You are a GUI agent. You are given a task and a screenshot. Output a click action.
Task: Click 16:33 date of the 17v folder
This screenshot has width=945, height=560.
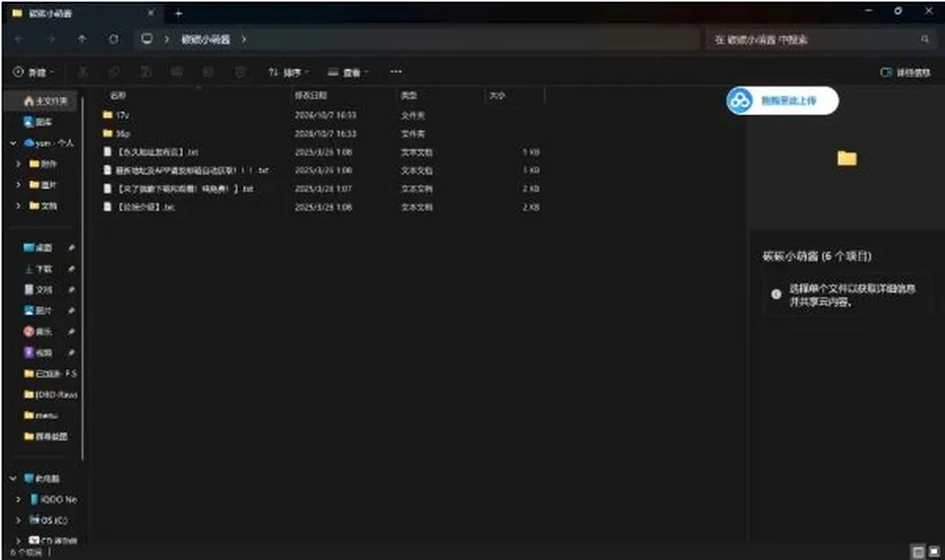click(326, 114)
